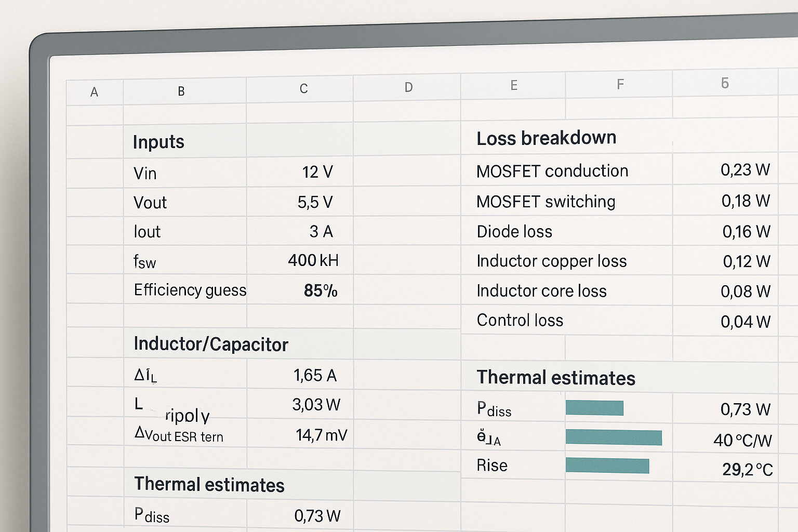
Task: Click the Efficiency guess cell showing 85%
Action: (322, 291)
